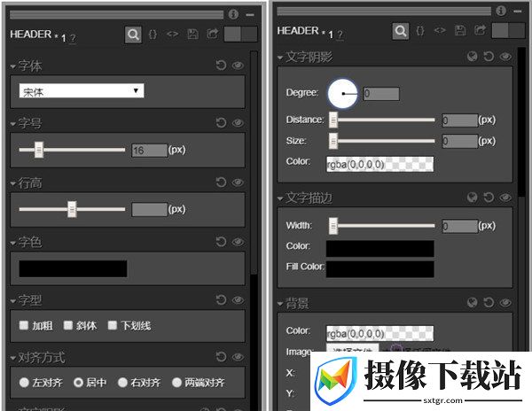Toggle visibility eye of 字号 section
Image resolution: width=532 pixels, height=411 pixels.
[238, 122]
